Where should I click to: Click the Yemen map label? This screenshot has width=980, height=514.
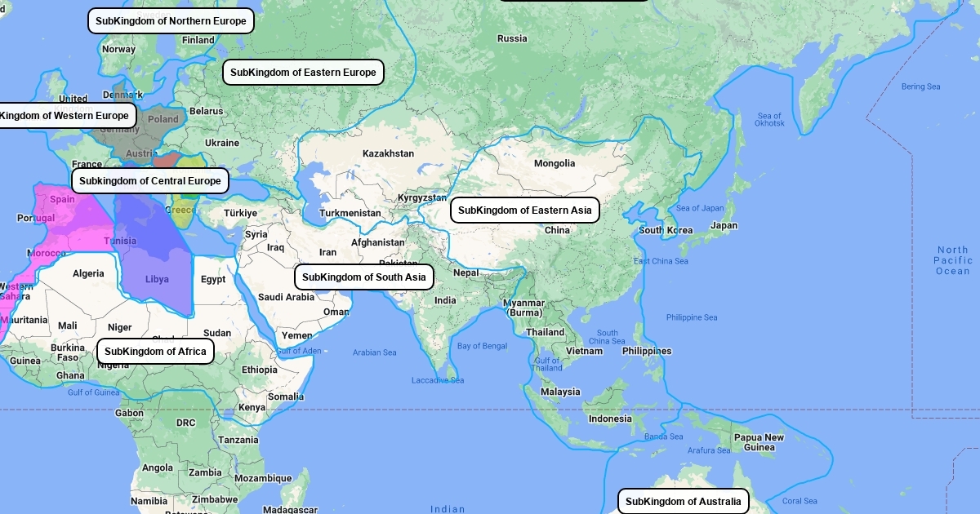pos(297,335)
